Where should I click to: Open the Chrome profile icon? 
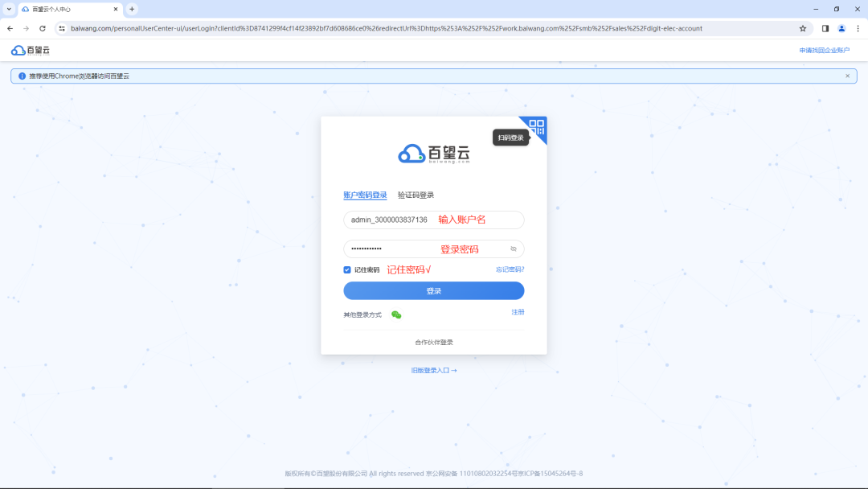(x=841, y=28)
